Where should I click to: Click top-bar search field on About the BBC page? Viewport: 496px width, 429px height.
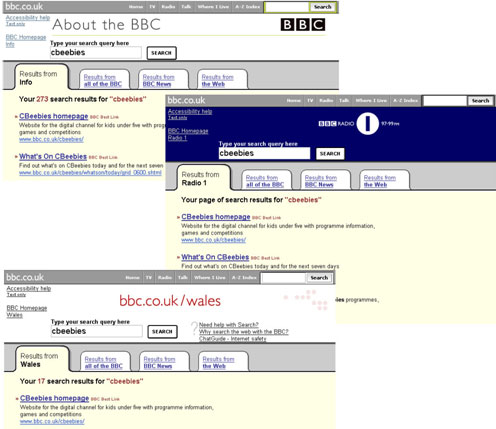click(x=287, y=7)
